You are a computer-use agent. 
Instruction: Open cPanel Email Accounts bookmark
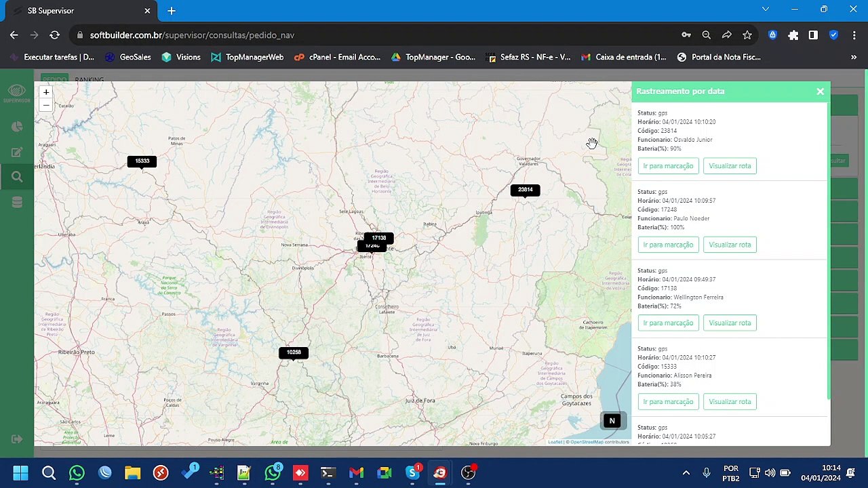(337, 57)
